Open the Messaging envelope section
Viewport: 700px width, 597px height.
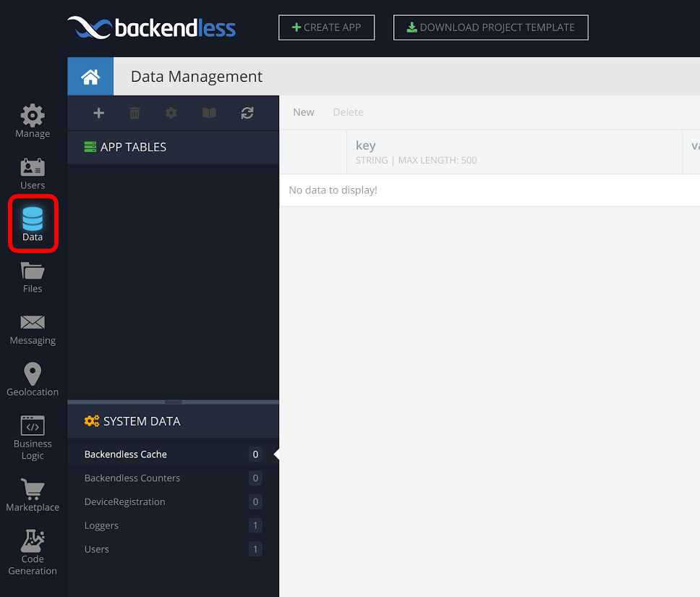33,330
